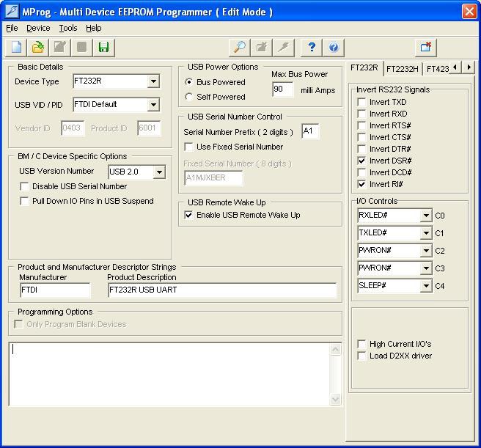Open the Tools menu
The width and height of the screenshot is (481, 448).
pyautogui.click(x=67, y=29)
